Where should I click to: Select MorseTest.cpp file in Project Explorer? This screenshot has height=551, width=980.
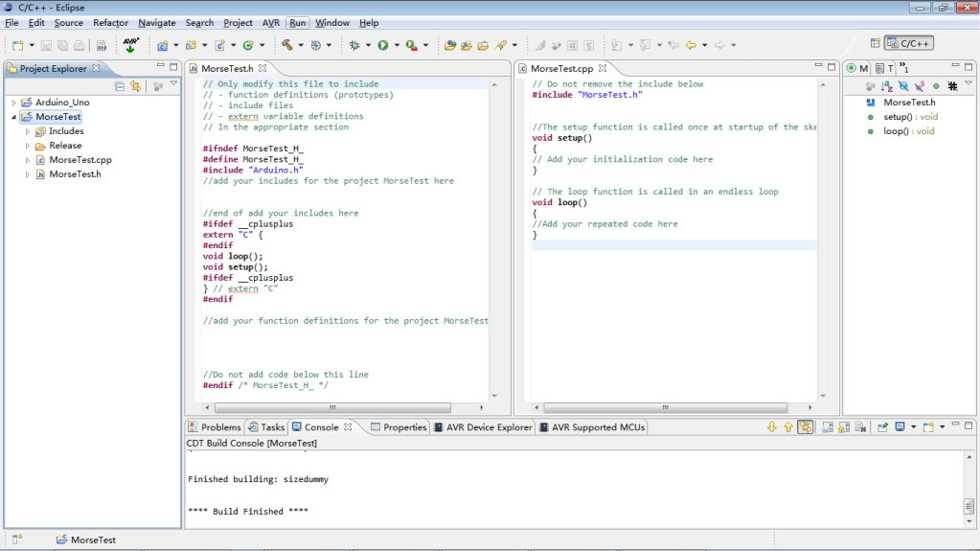coord(80,160)
